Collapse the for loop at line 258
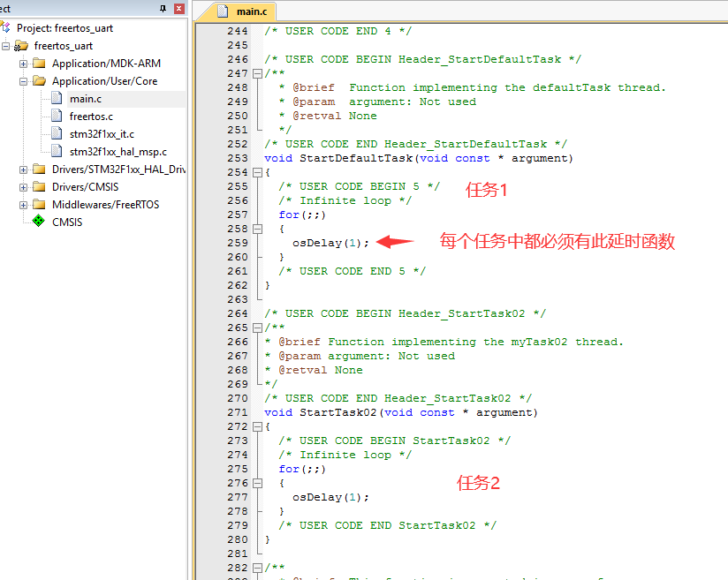 point(257,229)
